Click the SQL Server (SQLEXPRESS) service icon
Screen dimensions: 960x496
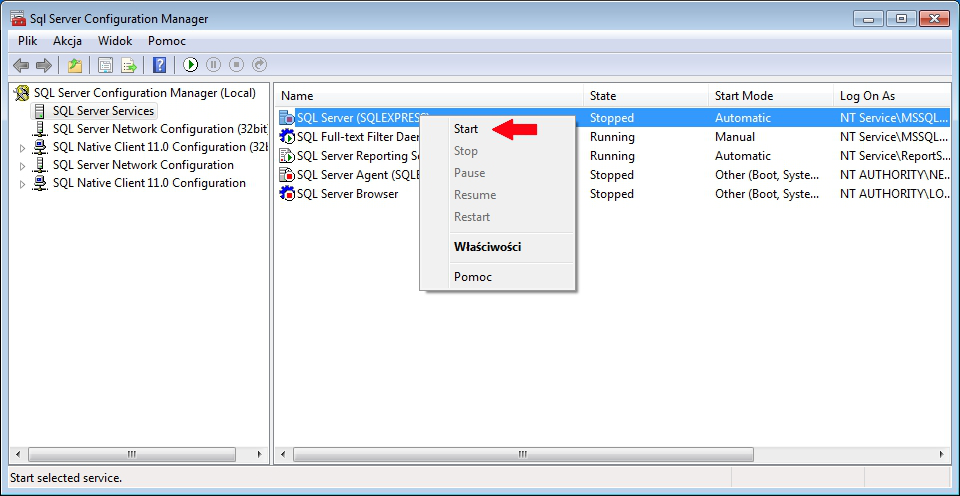pos(287,118)
